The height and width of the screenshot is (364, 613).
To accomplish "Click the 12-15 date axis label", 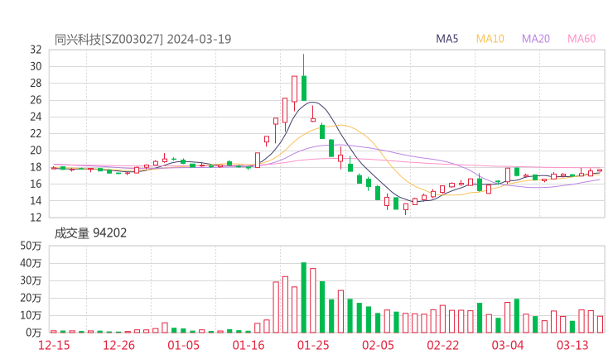I will tap(54, 345).
